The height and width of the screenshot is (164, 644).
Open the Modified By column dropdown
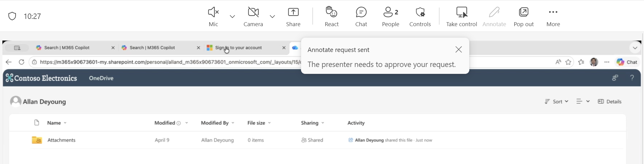(x=217, y=123)
